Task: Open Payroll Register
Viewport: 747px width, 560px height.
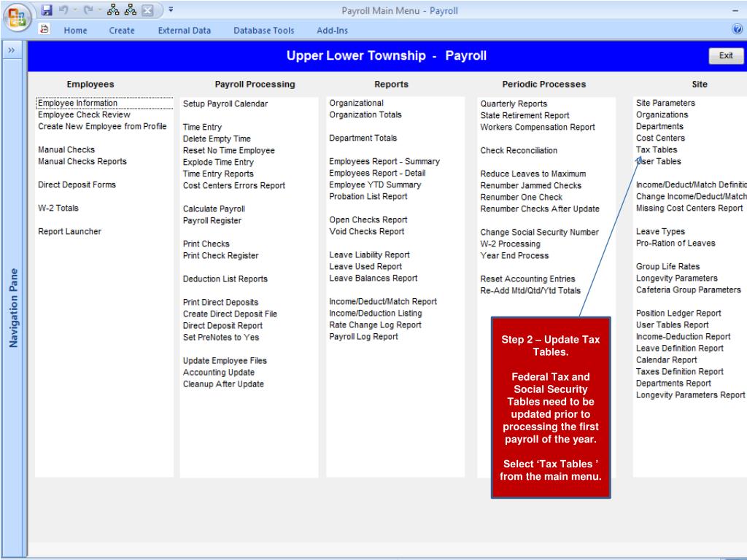Action: [x=212, y=220]
